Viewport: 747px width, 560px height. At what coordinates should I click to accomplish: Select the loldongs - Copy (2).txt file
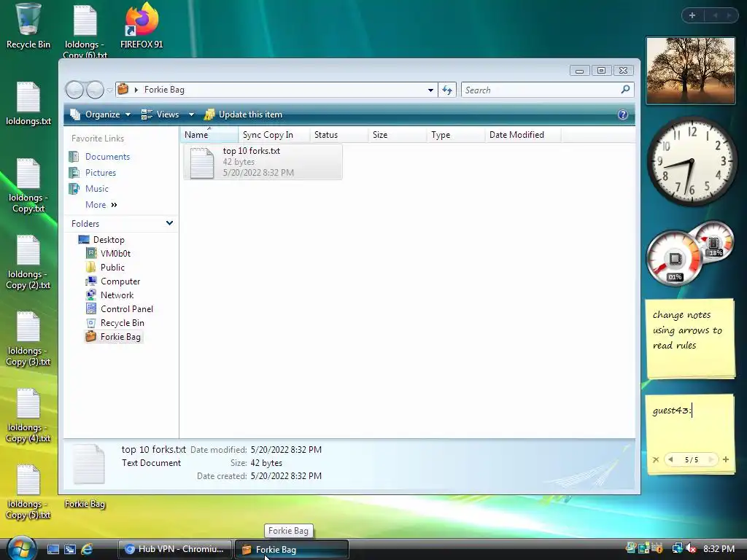pos(28,262)
